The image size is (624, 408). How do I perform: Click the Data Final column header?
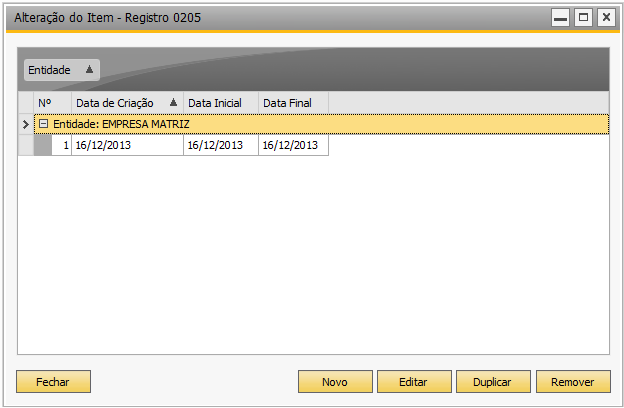pyautogui.click(x=293, y=103)
